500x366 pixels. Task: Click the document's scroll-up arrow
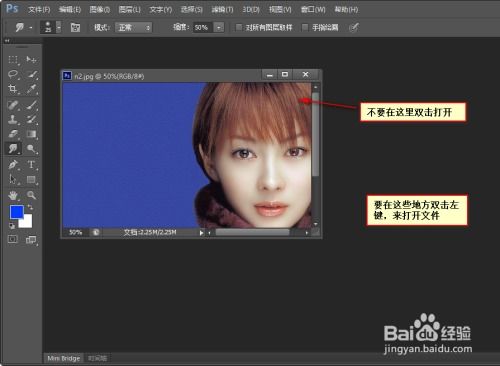315,87
